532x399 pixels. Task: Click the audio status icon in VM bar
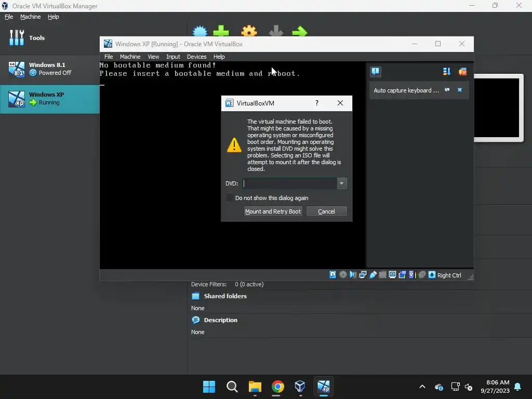click(353, 275)
